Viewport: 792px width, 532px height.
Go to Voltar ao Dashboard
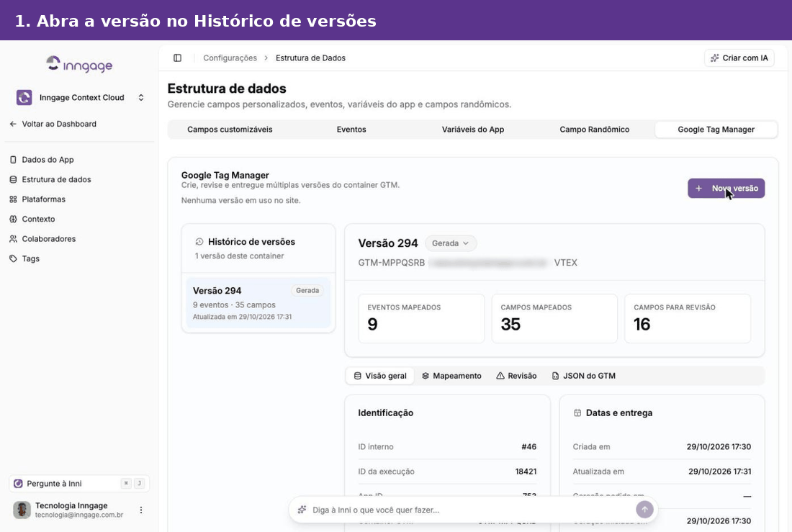pos(53,124)
